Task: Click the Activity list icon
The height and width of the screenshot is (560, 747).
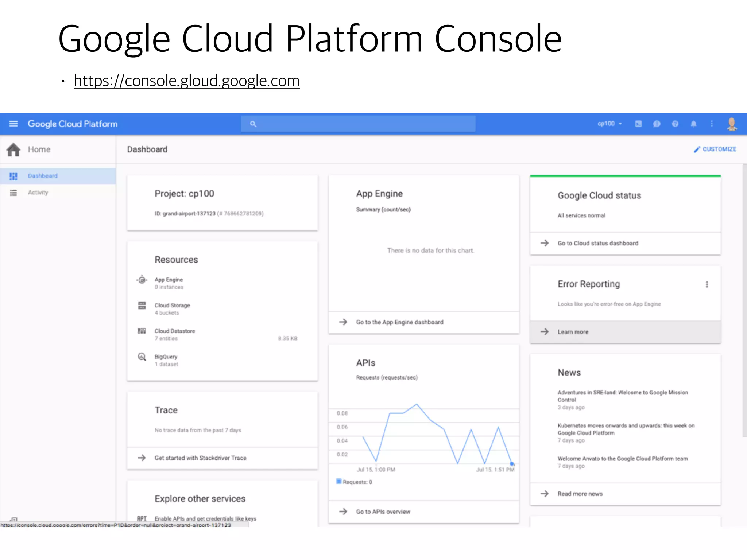Action: tap(13, 192)
